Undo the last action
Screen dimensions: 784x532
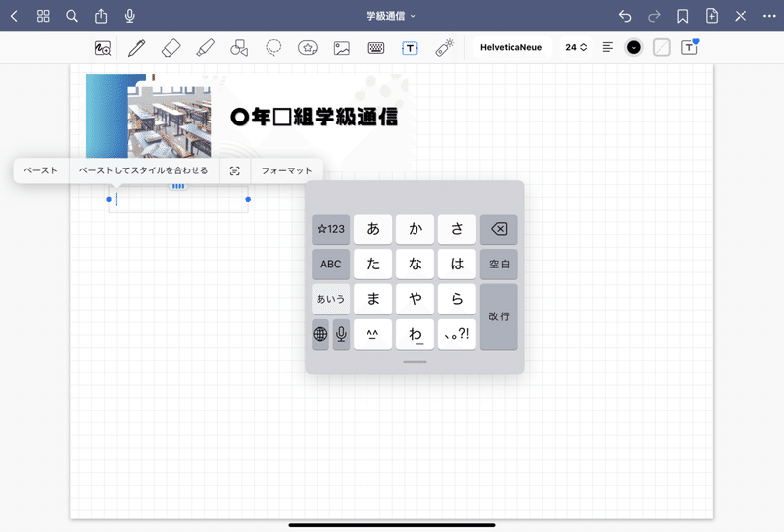click(x=625, y=16)
